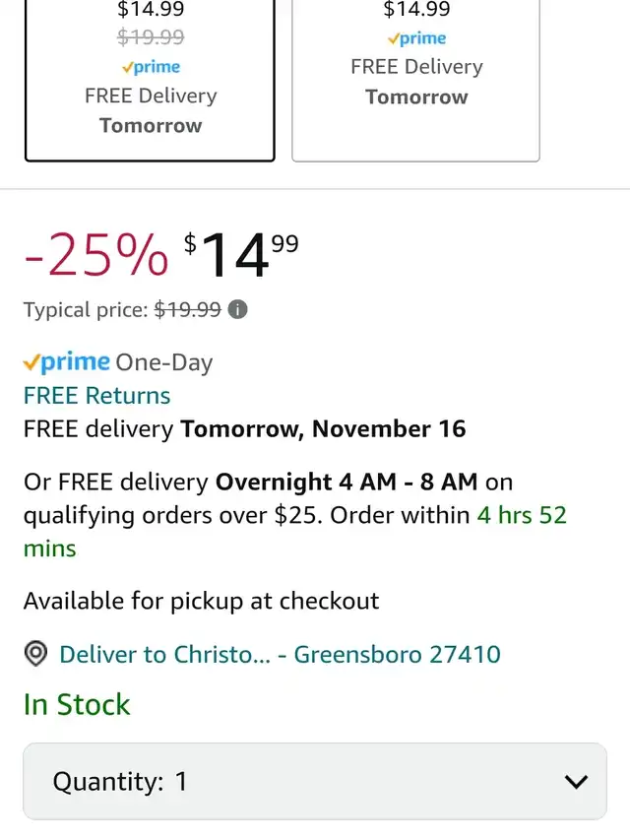This screenshot has width=630, height=840.
Task: Click the -25% discount label
Action: click(x=95, y=255)
